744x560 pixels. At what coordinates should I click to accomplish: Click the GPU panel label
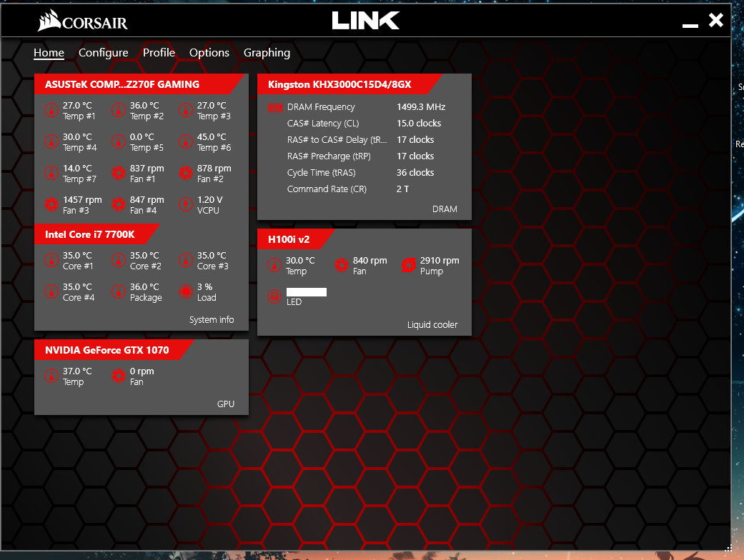point(226,404)
